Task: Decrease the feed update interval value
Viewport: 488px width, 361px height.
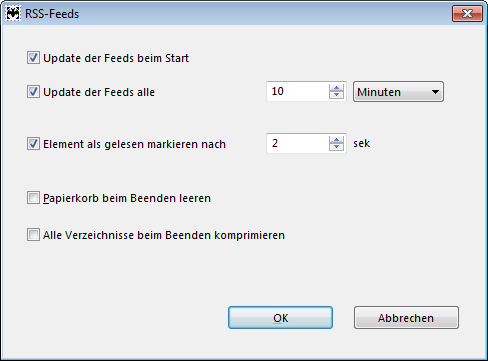Action: click(336, 95)
